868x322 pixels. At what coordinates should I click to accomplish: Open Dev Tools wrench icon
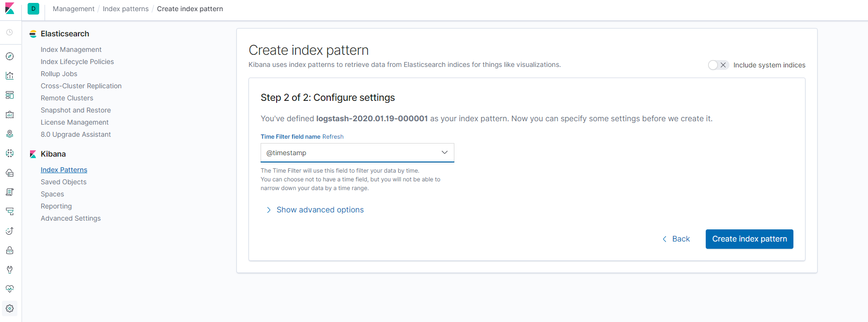(x=10, y=270)
